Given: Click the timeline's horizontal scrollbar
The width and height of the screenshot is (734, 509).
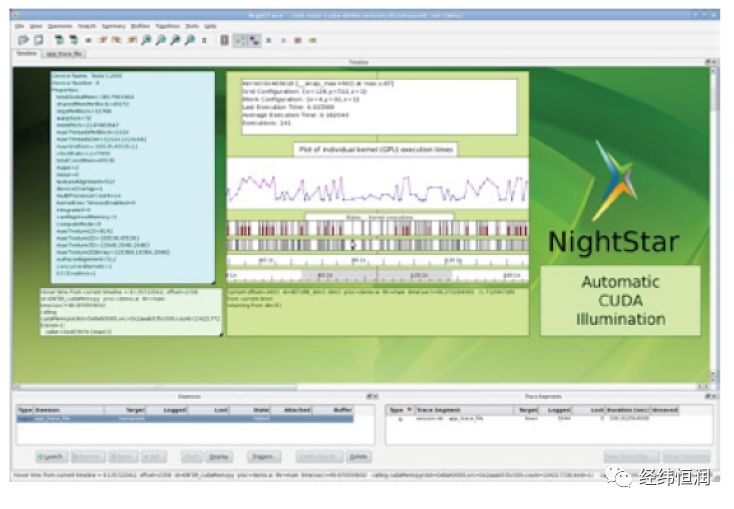Looking at the screenshot, I should tap(359, 387).
